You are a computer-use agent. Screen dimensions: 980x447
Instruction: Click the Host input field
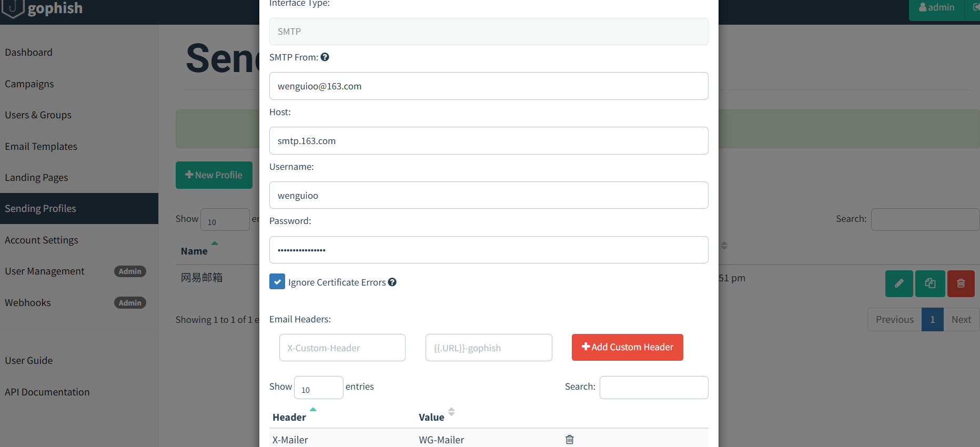coord(488,141)
